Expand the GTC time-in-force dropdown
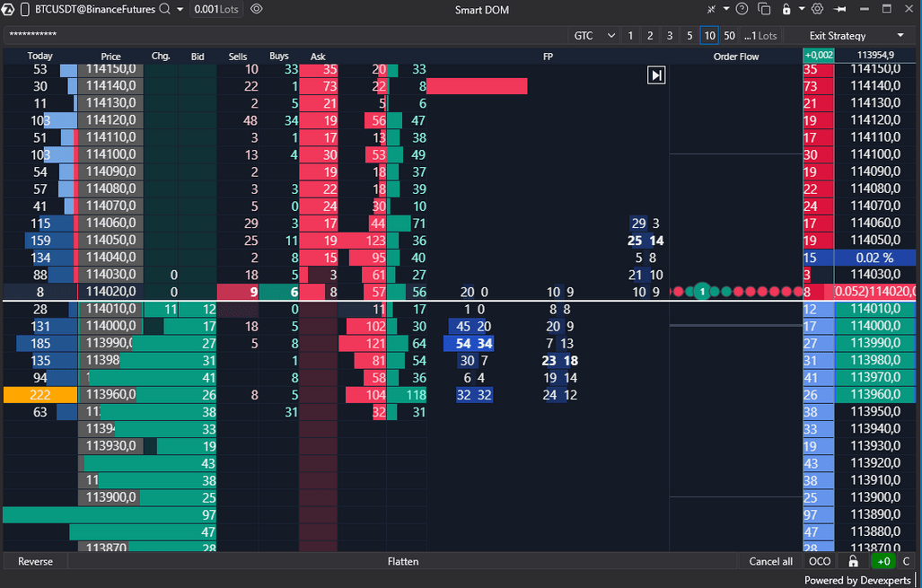 pyautogui.click(x=594, y=36)
